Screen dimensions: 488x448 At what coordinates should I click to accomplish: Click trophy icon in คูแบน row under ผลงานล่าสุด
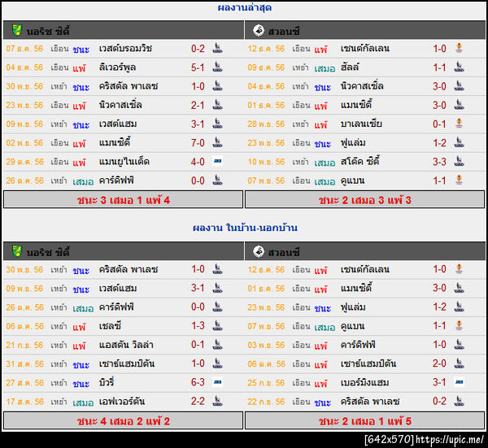pos(459,181)
